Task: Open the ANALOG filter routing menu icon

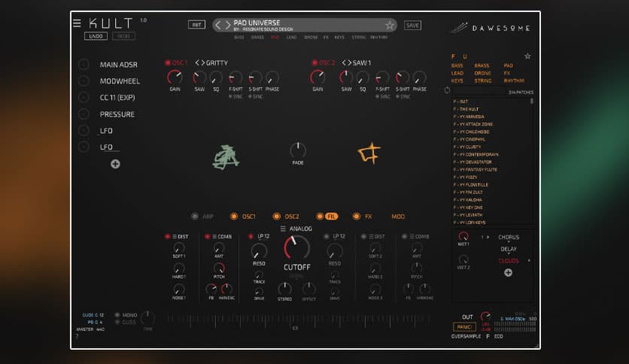Action: (283, 229)
